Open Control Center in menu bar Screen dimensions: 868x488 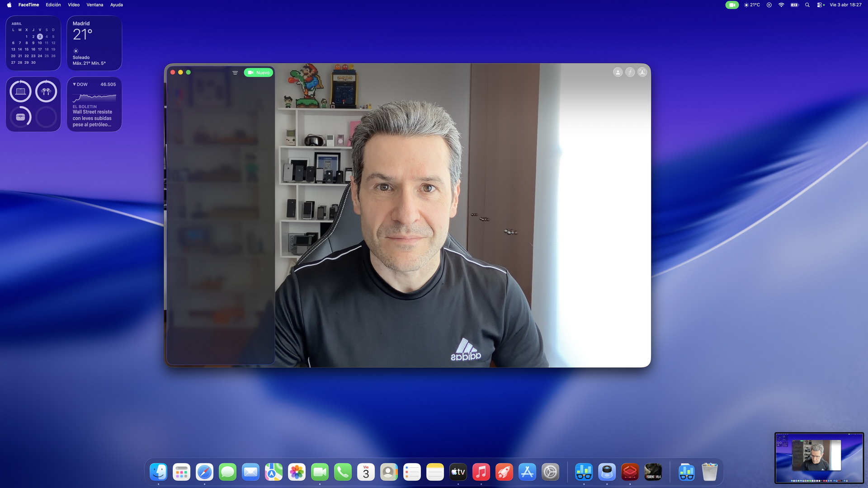820,5
